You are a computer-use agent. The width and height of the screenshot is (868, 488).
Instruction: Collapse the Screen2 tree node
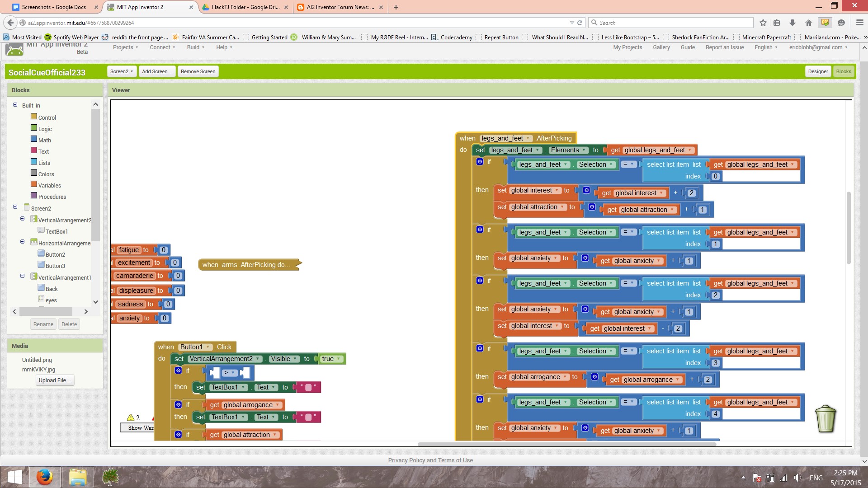pos(15,207)
